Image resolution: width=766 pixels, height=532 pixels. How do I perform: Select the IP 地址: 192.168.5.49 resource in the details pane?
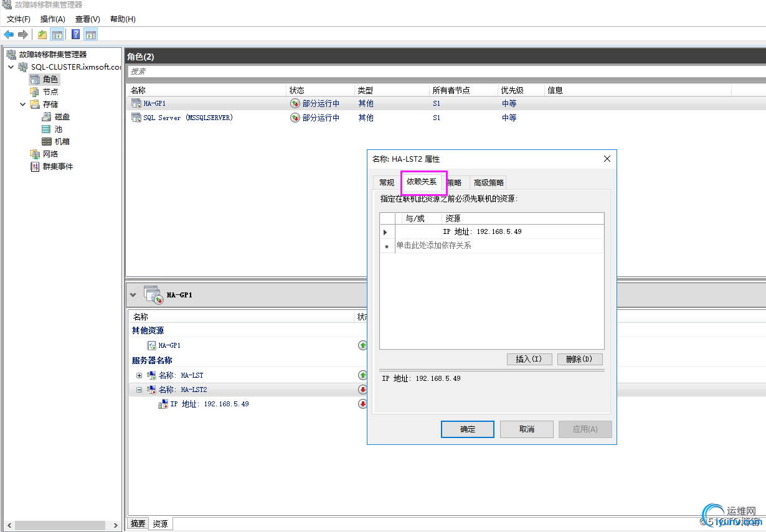pyautogui.click(x=204, y=404)
